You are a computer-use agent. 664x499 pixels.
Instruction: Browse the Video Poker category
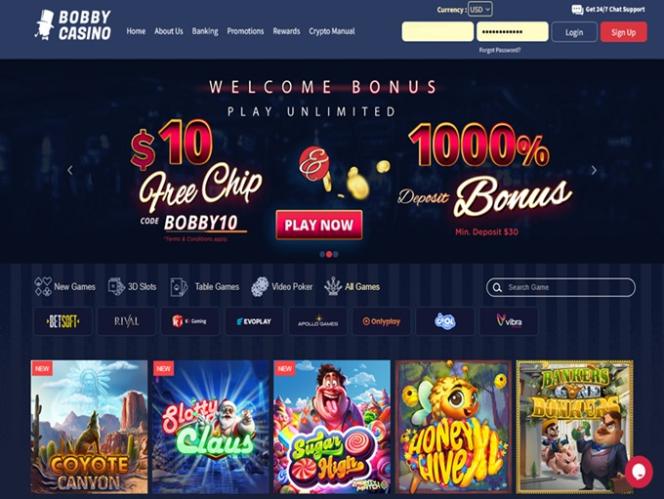pyautogui.click(x=282, y=287)
